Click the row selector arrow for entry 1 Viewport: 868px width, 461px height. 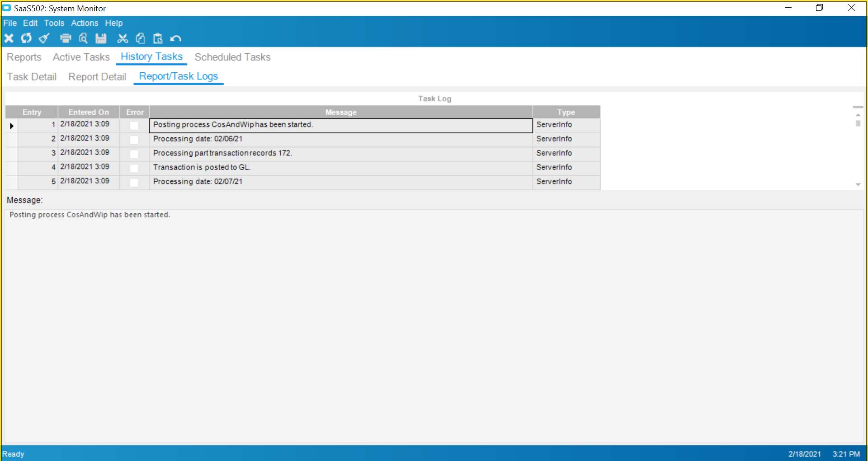click(12, 126)
